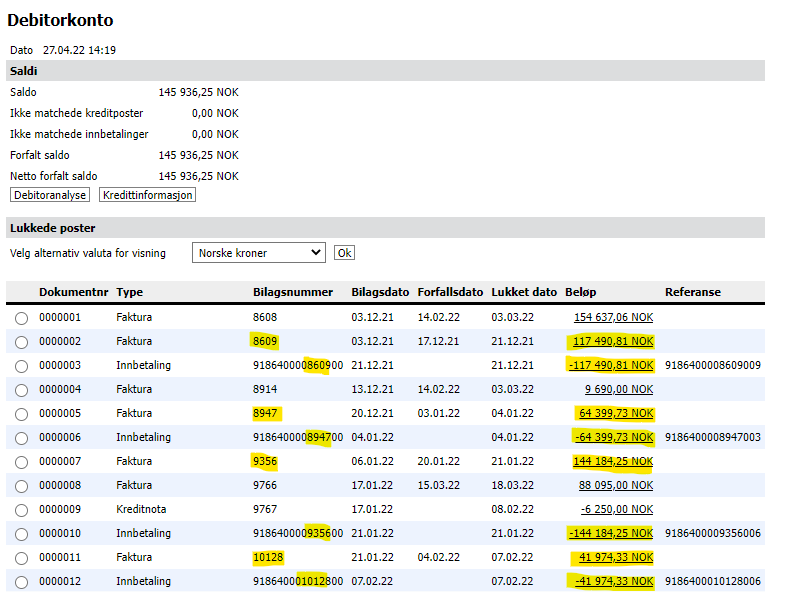Open credit note amount -6 250,00 NOK
The image size is (787, 593).
point(617,509)
